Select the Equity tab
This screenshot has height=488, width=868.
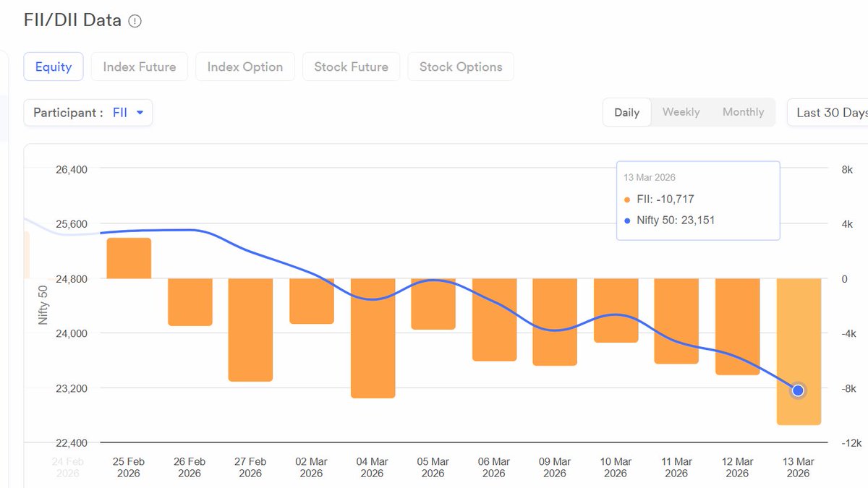[54, 67]
